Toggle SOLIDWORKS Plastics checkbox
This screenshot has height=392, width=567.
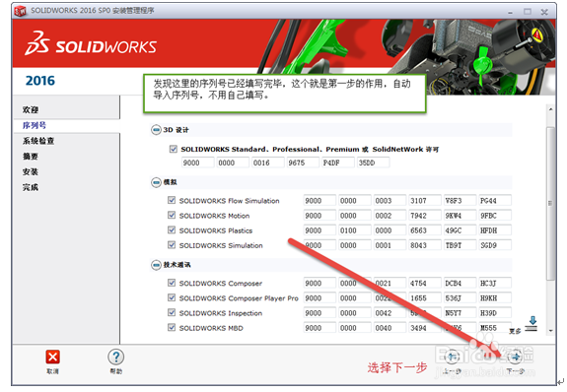pos(172,229)
